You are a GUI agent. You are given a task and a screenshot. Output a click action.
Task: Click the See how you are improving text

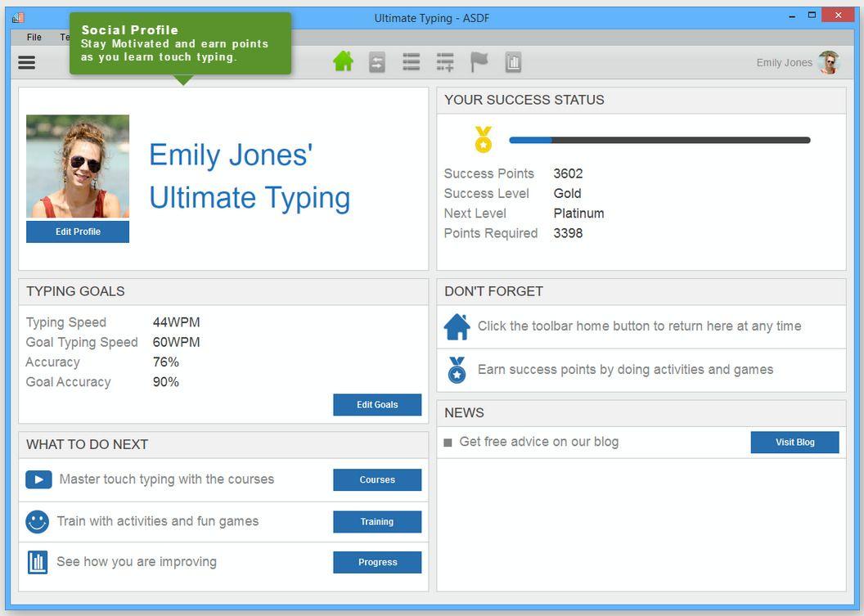(137, 562)
